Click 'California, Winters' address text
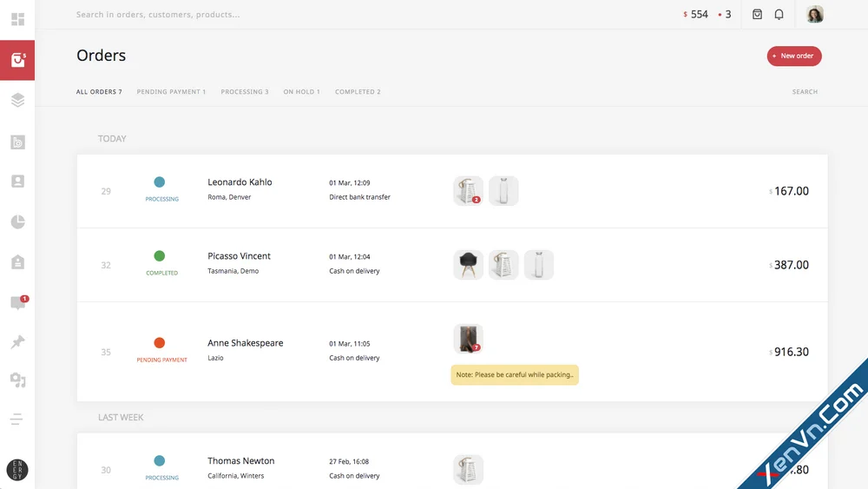Screen dimensions: 868x489 (236, 476)
